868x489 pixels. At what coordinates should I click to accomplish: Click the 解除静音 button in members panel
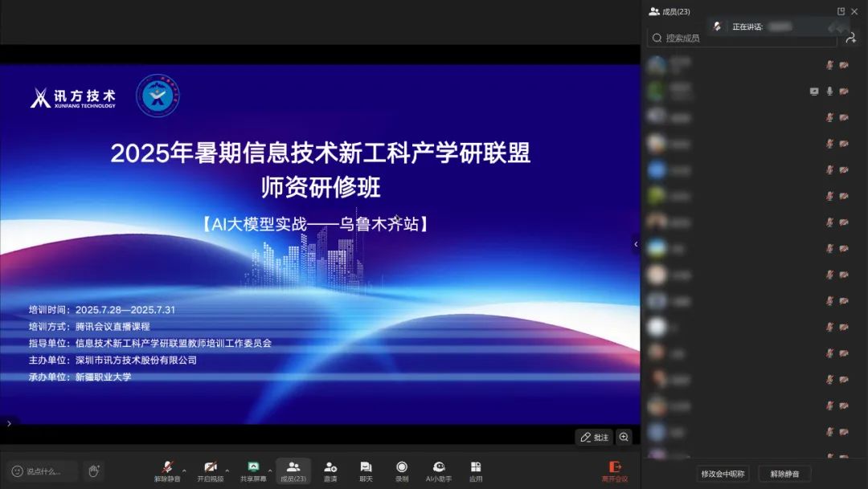[x=784, y=474]
